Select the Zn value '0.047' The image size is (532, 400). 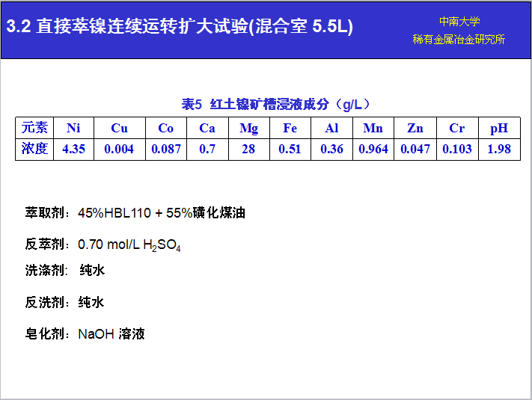click(415, 149)
